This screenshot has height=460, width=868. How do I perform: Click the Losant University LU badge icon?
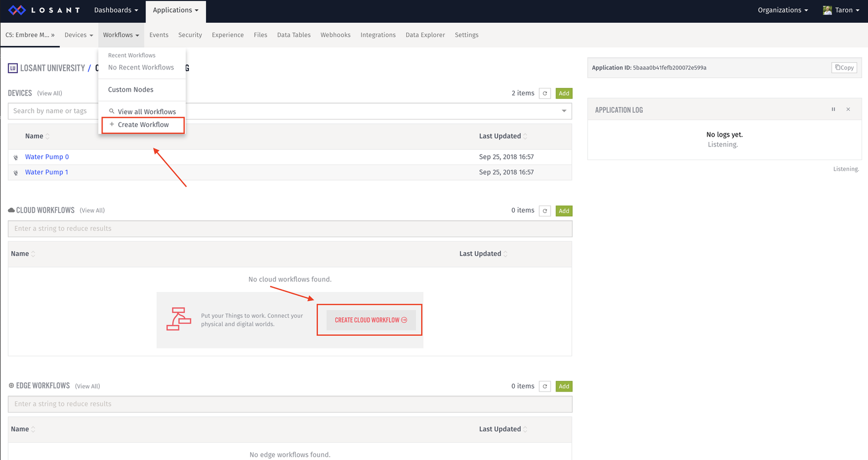pos(12,68)
